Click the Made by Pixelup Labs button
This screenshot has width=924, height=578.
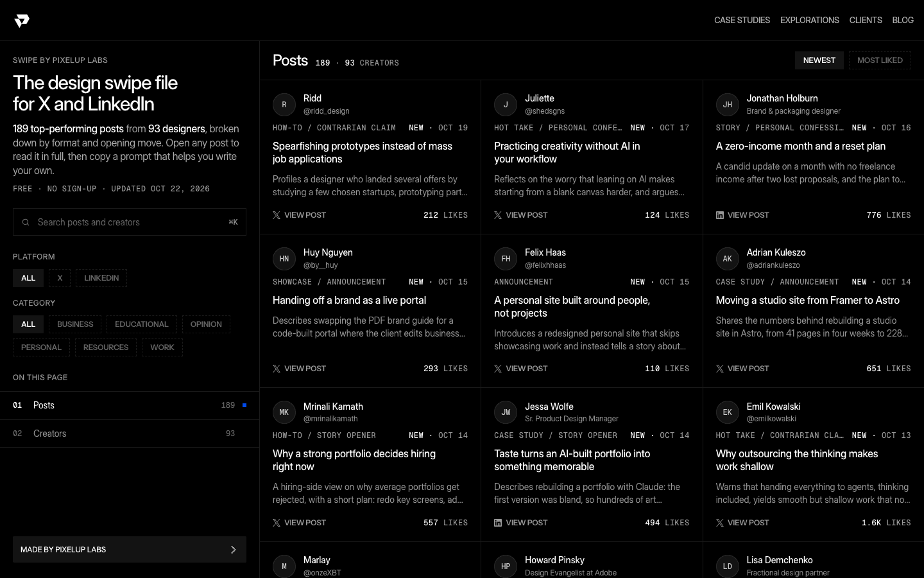tap(130, 550)
